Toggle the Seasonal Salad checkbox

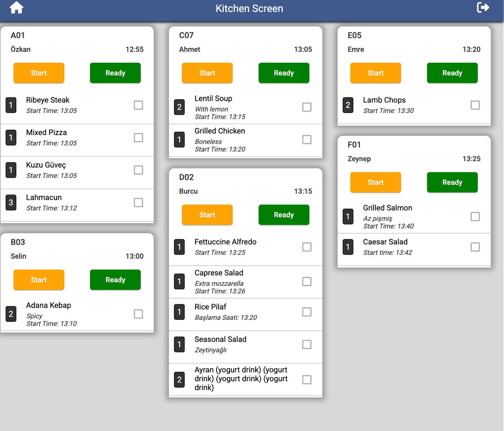click(x=306, y=344)
